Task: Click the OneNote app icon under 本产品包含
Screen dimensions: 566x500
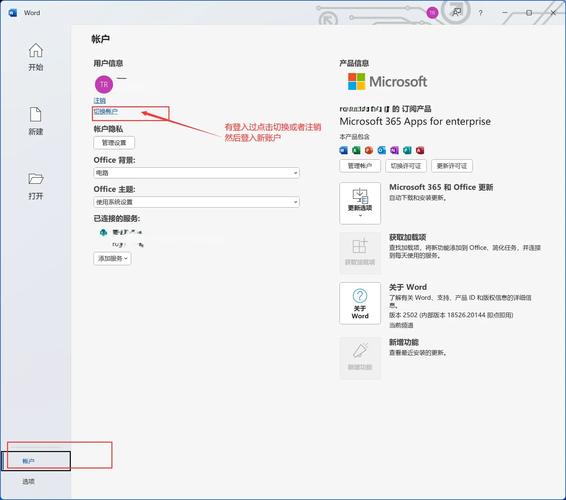Action: pyautogui.click(x=394, y=150)
